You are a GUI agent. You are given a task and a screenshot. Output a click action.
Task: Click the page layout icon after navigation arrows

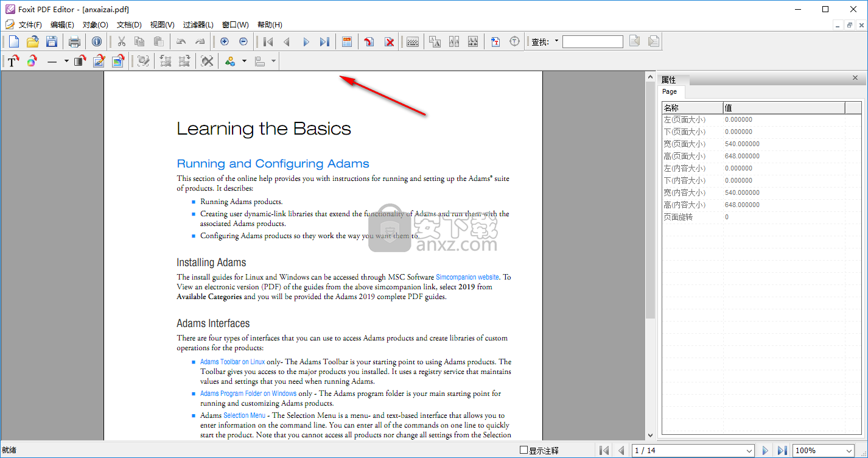347,41
